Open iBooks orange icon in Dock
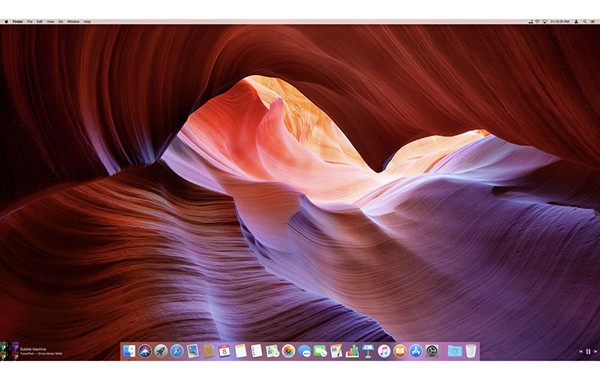This screenshot has width=600, height=380. coord(400,351)
